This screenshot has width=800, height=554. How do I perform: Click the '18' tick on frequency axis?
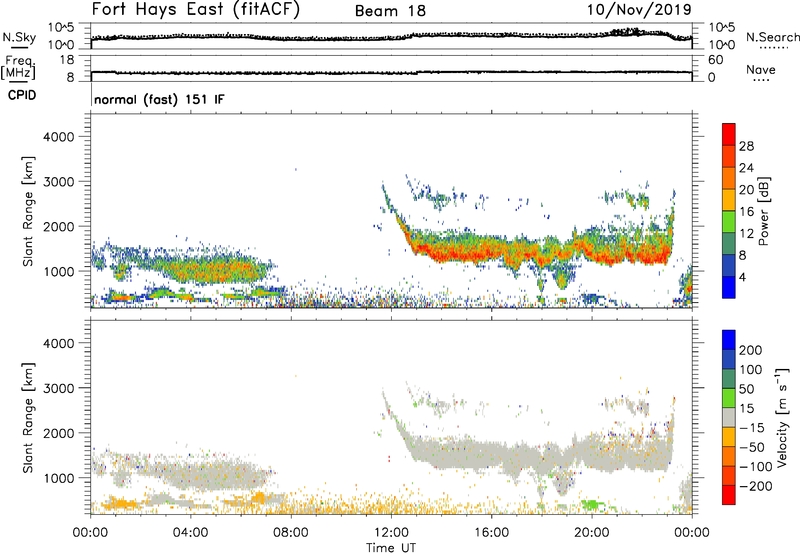(67, 60)
